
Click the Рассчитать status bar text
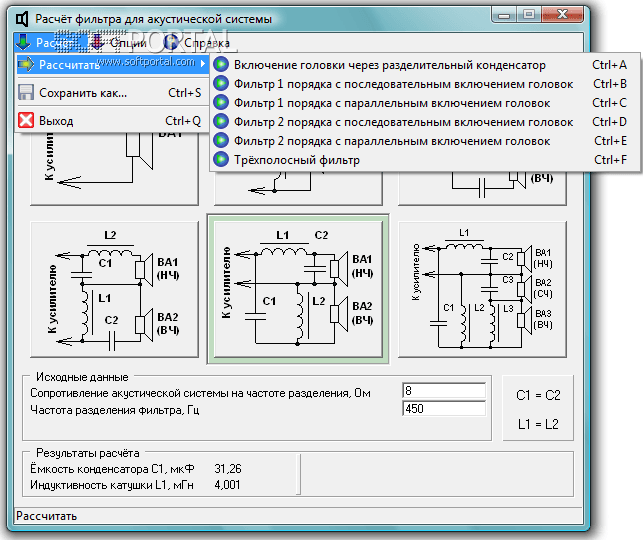46,516
